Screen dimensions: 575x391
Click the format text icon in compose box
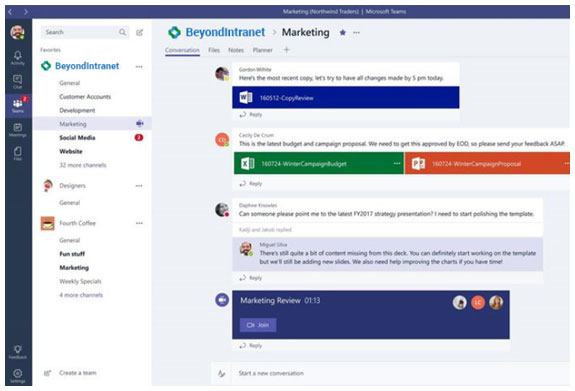[x=221, y=373]
